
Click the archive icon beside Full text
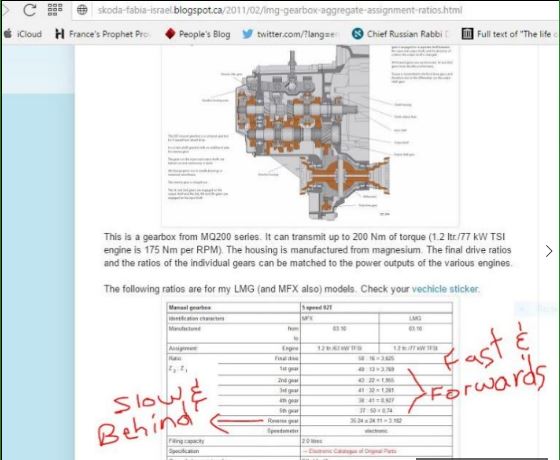pyautogui.click(x=467, y=34)
